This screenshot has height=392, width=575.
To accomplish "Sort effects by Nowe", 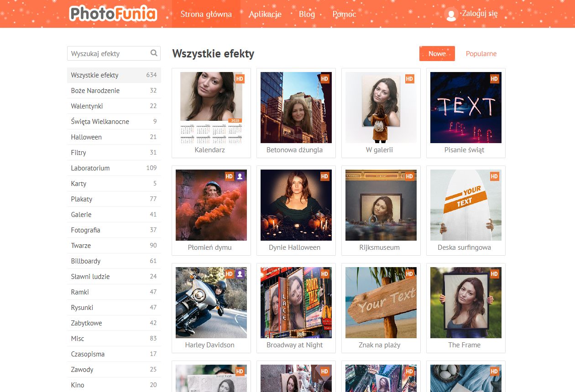I will click(437, 53).
